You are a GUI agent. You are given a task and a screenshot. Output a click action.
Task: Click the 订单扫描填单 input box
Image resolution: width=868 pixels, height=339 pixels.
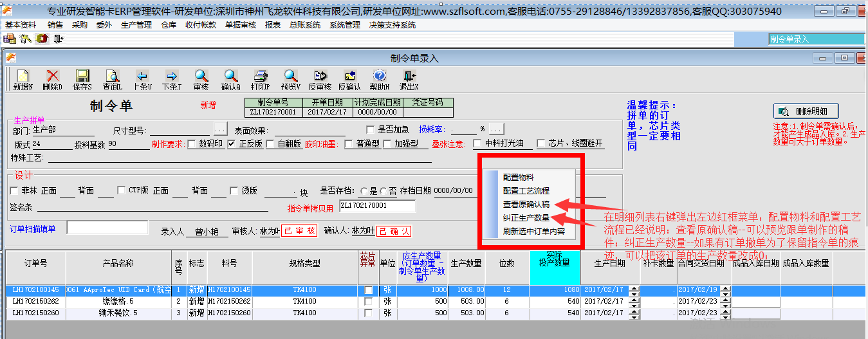[107, 227]
